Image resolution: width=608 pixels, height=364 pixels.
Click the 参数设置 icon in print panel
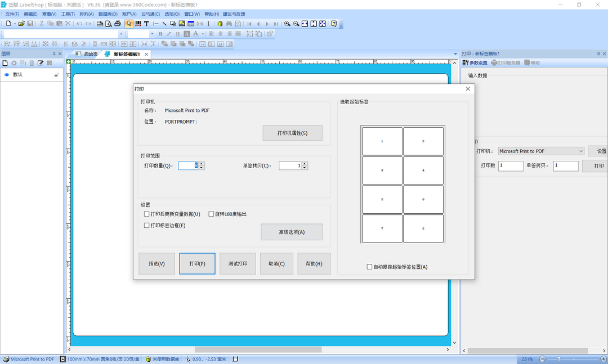point(466,63)
